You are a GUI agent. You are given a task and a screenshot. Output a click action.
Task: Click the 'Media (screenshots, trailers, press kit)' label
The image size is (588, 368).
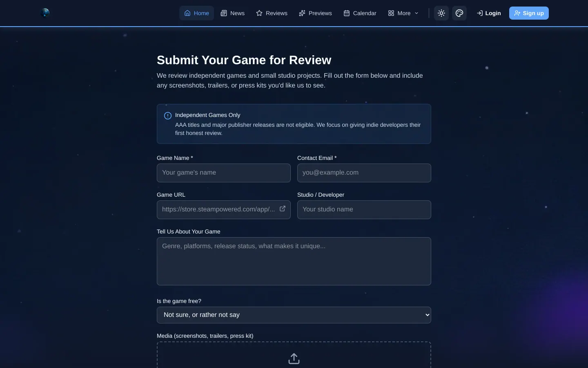[x=205, y=336]
